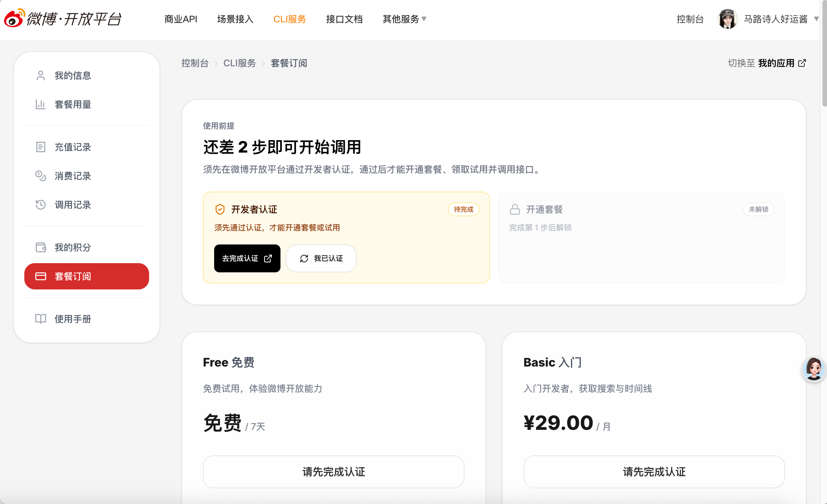Click the 我的积分 wallet icon
The height and width of the screenshot is (504, 827).
(x=41, y=247)
